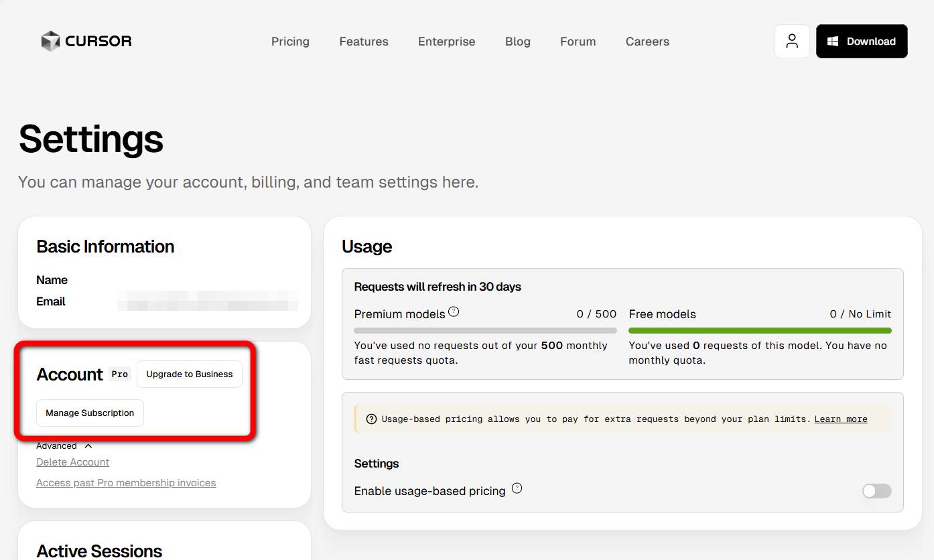934x560 pixels.
Task: Open Access past Pro membership invoices link
Action: [x=126, y=483]
